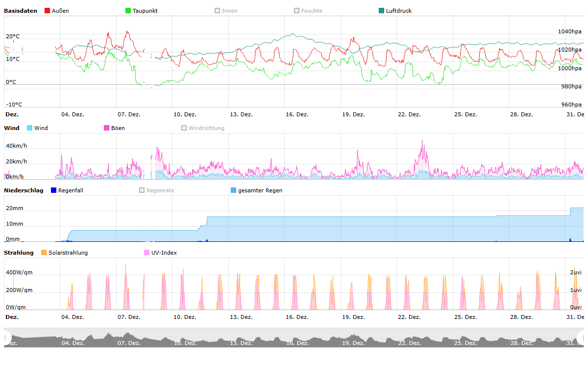Click the pink Böen legend swatch
The image size is (588, 368).
pyautogui.click(x=107, y=128)
